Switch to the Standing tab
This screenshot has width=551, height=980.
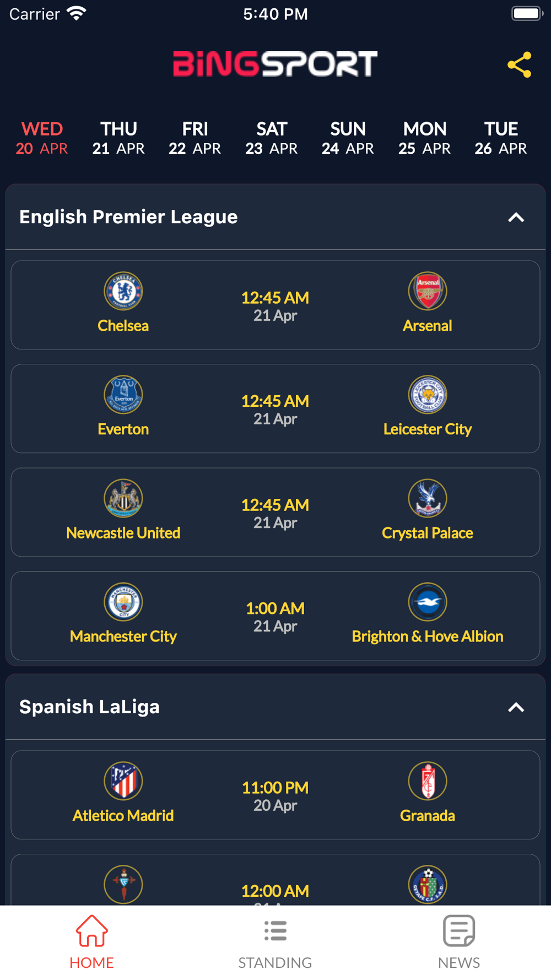(x=275, y=943)
